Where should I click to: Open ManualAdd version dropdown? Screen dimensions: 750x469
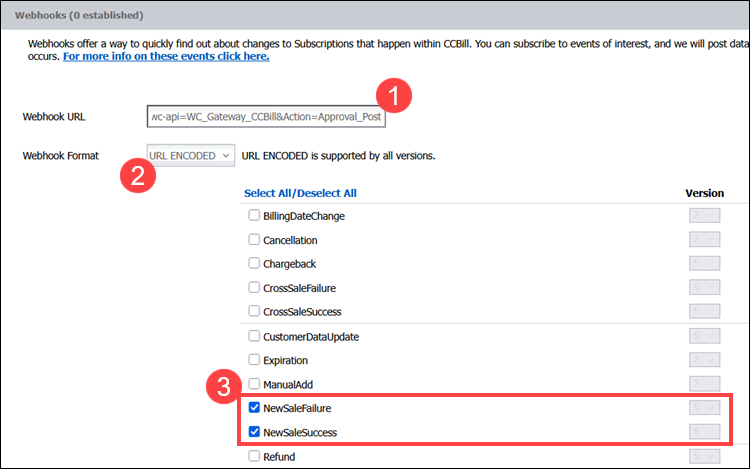704,383
